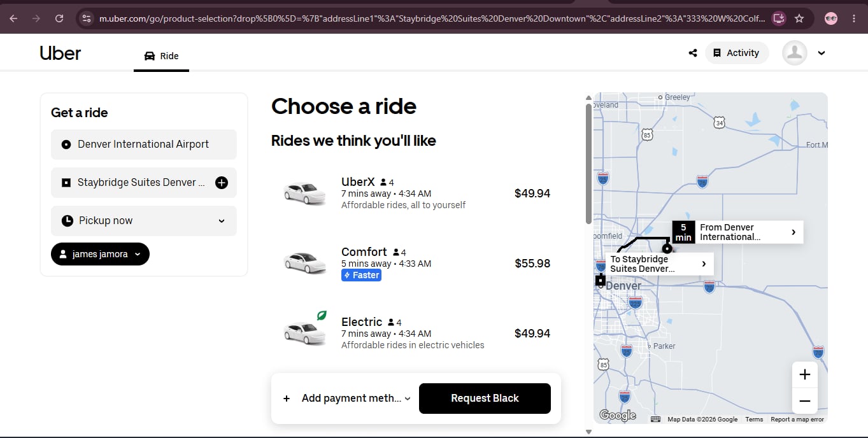Click the Electric car thumbnail
The height and width of the screenshot is (438, 868).
tap(304, 332)
